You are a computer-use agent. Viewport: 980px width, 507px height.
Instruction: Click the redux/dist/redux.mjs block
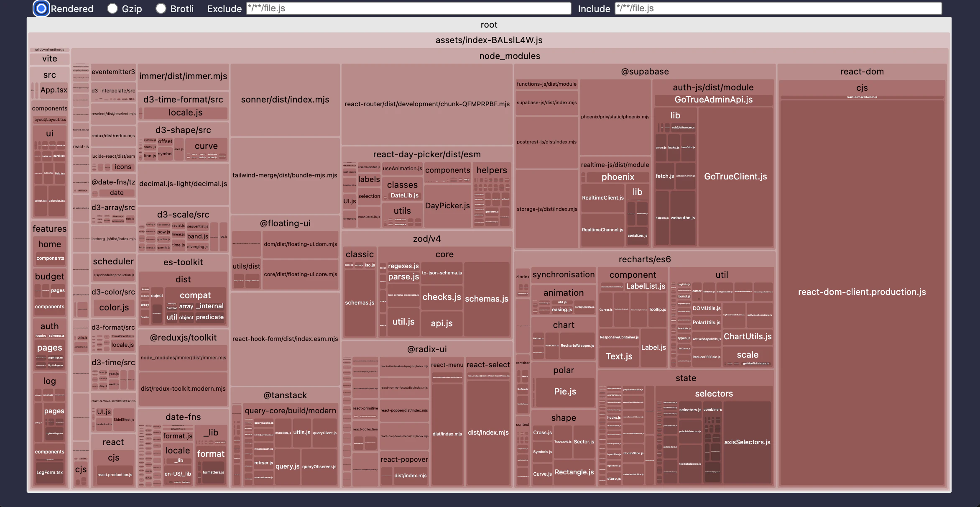click(x=113, y=136)
